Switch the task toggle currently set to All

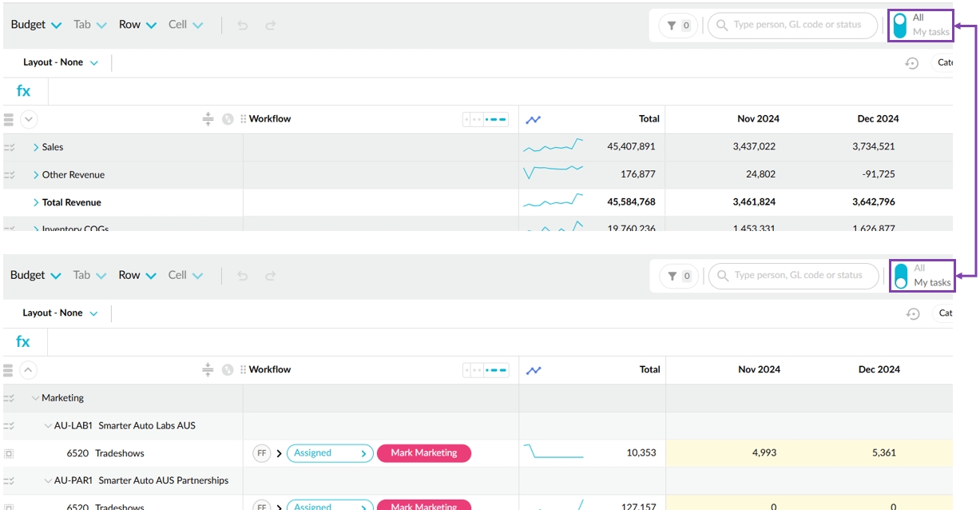[x=900, y=25]
